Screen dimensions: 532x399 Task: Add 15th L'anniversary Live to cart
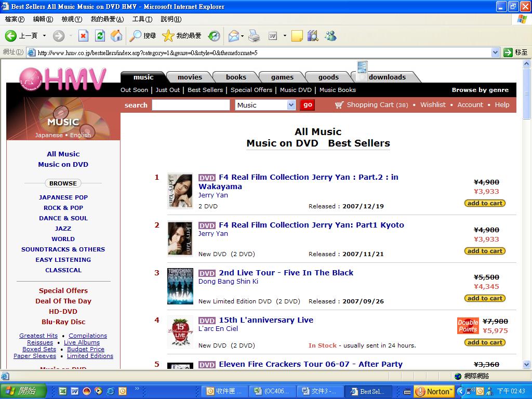point(485,342)
